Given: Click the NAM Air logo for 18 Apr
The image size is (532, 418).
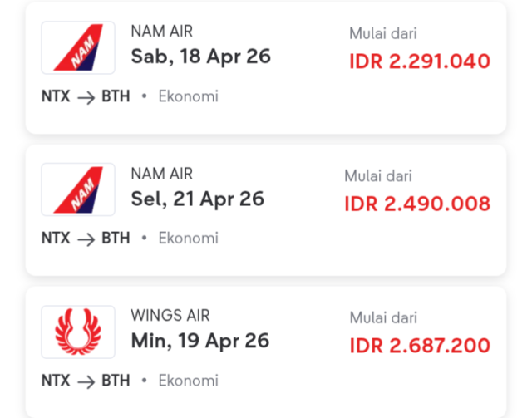Looking at the screenshot, I should (x=78, y=47).
